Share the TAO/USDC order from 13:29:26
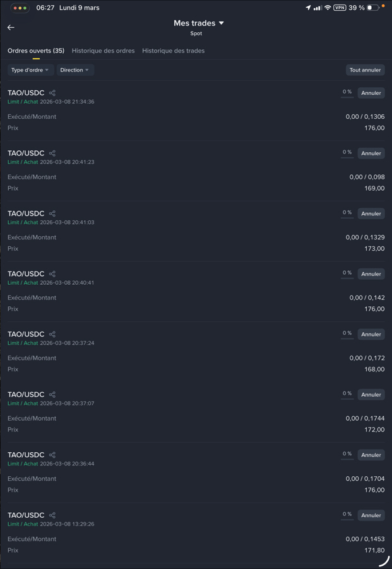This screenshot has height=569, width=392. [x=52, y=515]
